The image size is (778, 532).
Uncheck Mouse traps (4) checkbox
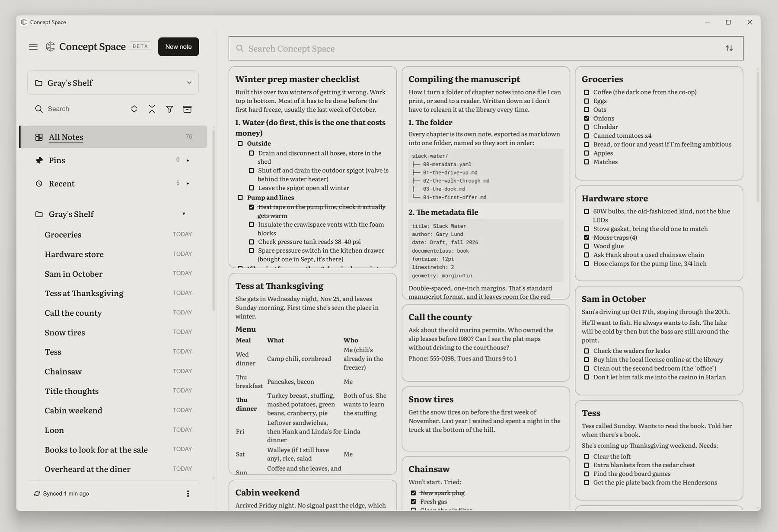pyautogui.click(x=587, y=237)
